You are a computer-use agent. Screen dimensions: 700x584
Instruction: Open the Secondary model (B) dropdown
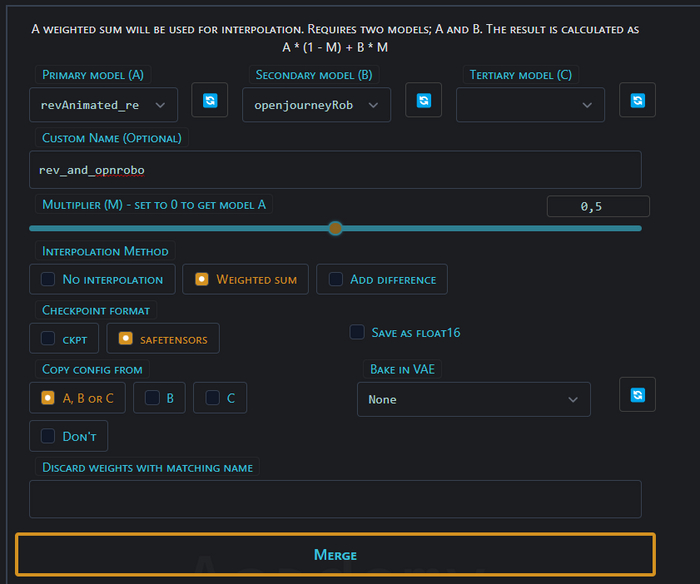coord(316,105)
